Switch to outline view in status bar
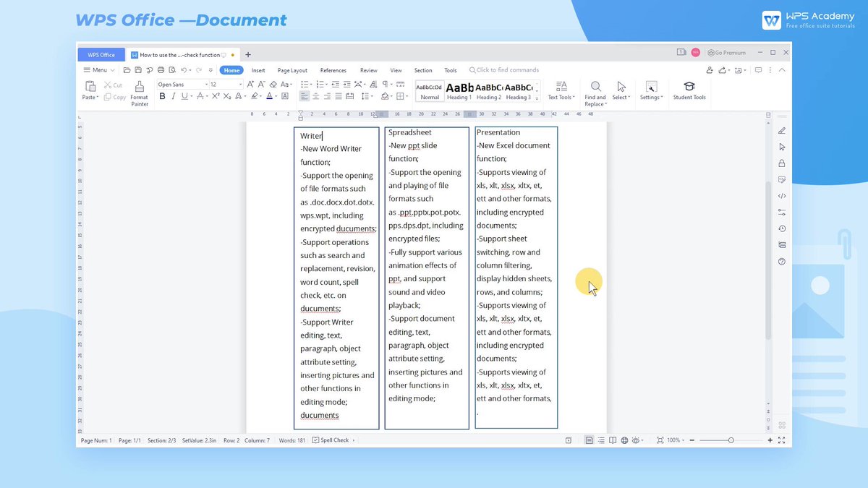The image size is (868, 488). pos(601,440)
